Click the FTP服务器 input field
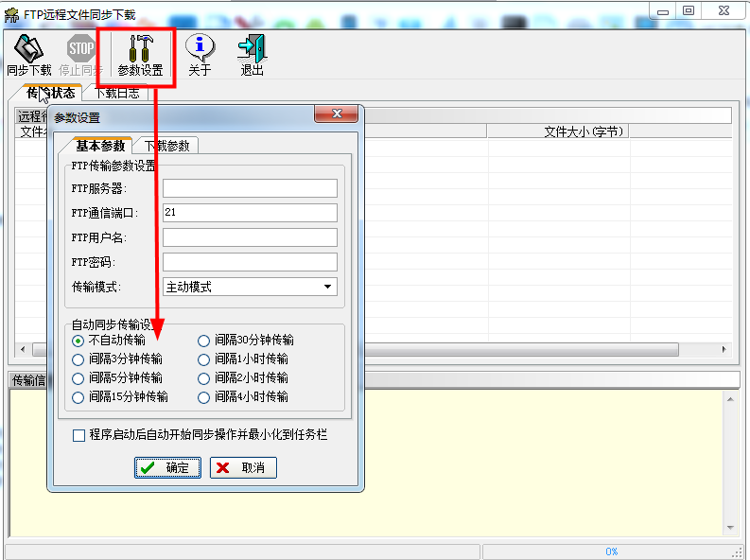 point(250,188)
